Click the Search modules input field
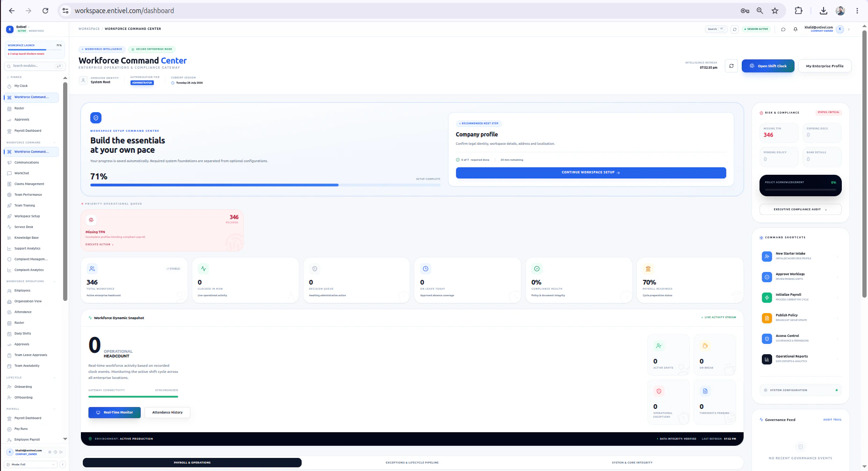Viewport: 868px width, 471px height. (35, 66)
